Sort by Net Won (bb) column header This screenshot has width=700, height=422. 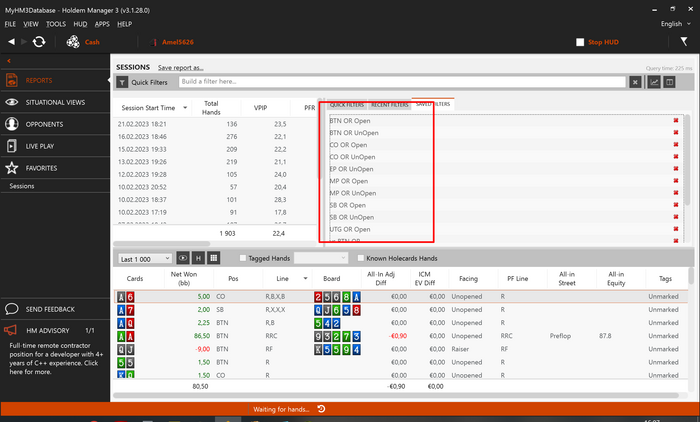pos(183,278)
